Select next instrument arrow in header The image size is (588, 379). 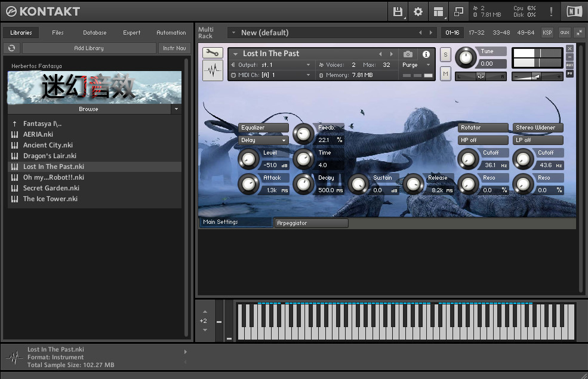pyautogui.click(x=392, y=54)
